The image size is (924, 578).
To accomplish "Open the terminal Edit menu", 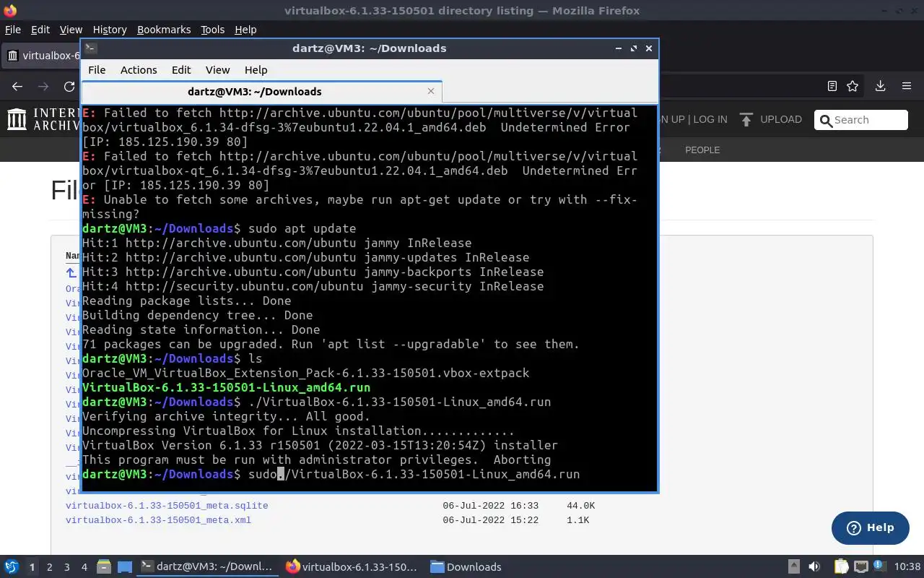I will point(181,70).
